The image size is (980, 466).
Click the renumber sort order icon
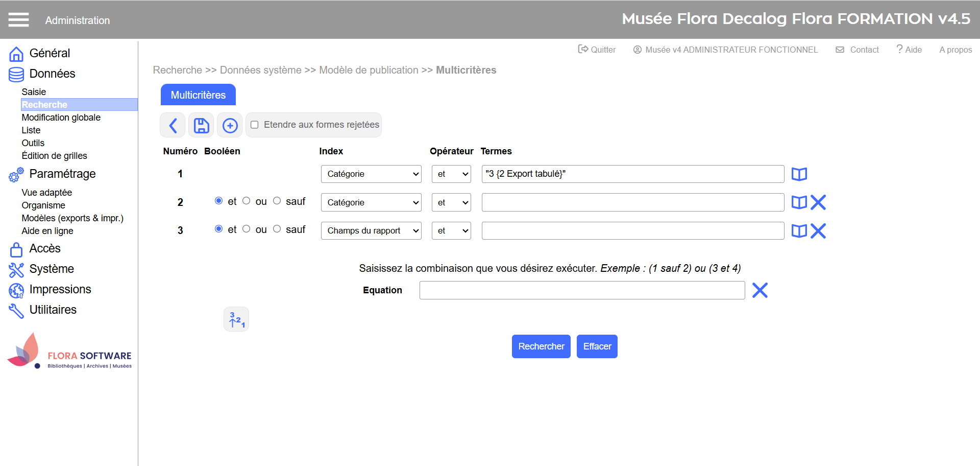pyautogui.click(x=236, y=319)
